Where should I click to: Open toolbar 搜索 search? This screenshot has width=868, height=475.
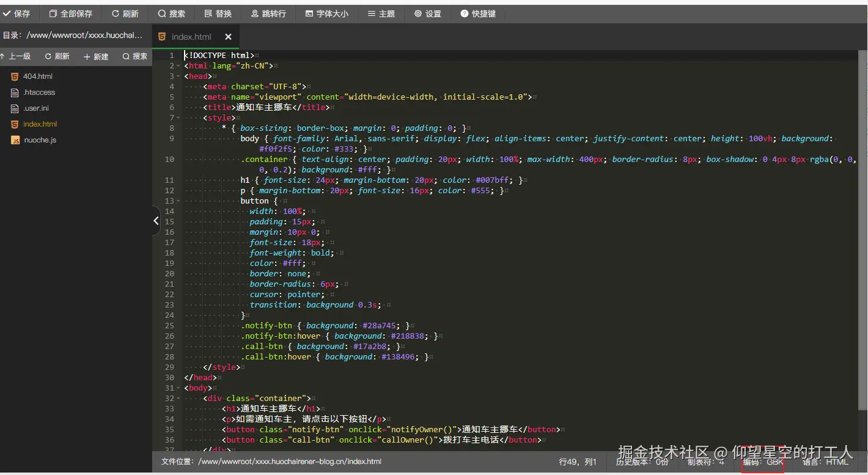coord(172,13)
